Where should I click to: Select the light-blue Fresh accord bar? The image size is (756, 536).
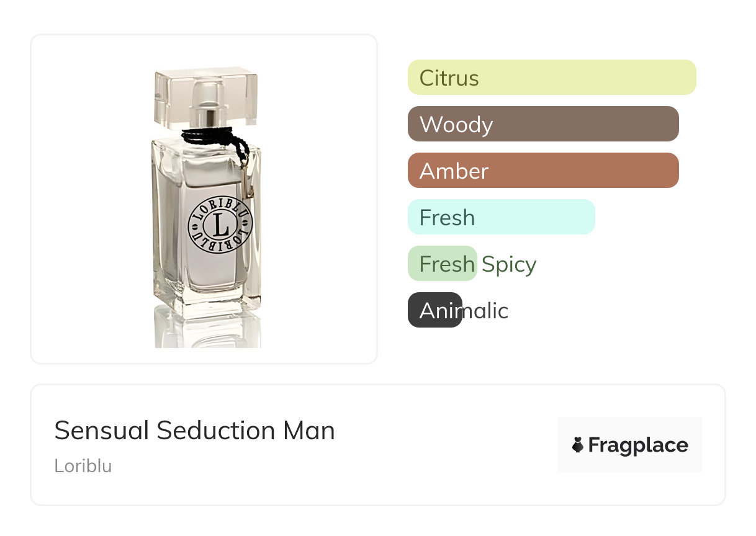pos(502,217)
